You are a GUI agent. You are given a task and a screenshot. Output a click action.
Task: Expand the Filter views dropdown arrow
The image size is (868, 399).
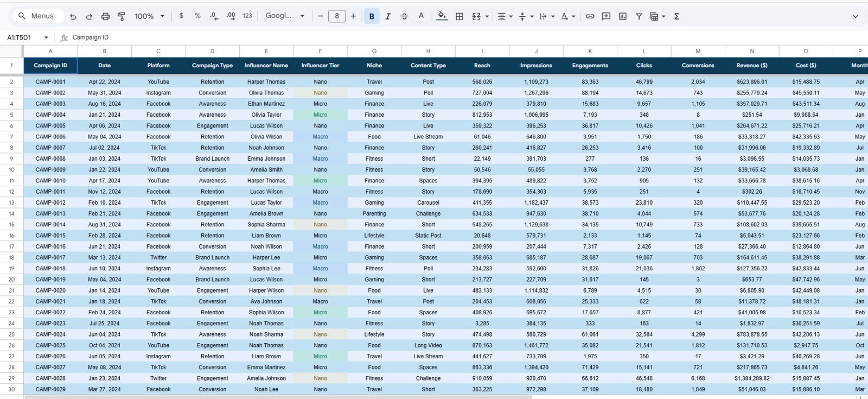click(663, 16)
